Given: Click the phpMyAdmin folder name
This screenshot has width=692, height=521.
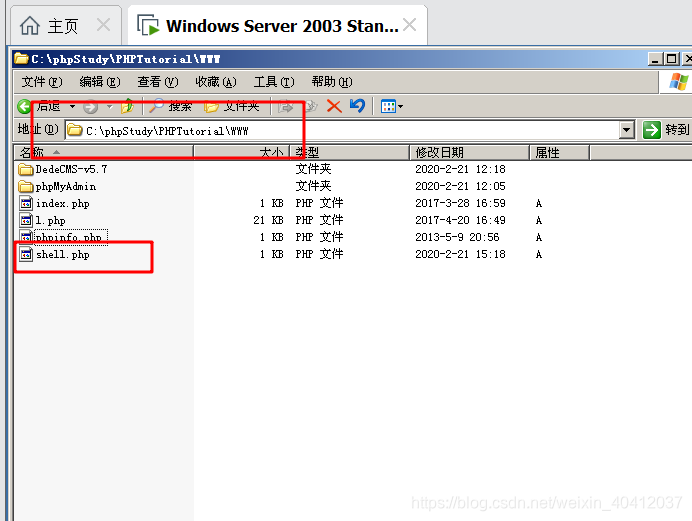Looking at the screenshot, I should point(66,187).
